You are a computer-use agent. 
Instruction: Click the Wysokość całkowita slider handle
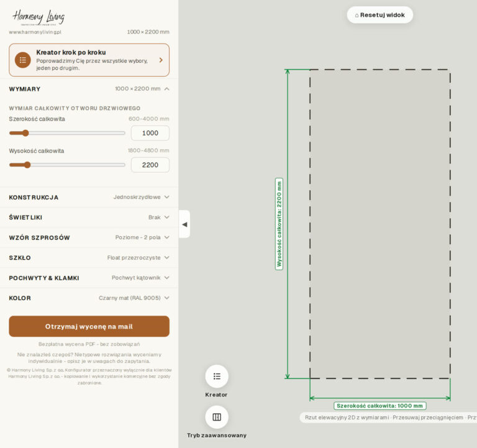pyautogui.click(x=27, y=165)
